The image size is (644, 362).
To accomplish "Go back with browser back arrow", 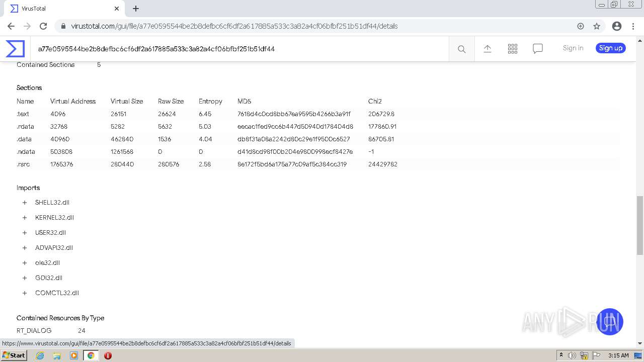I will [11, 26].
